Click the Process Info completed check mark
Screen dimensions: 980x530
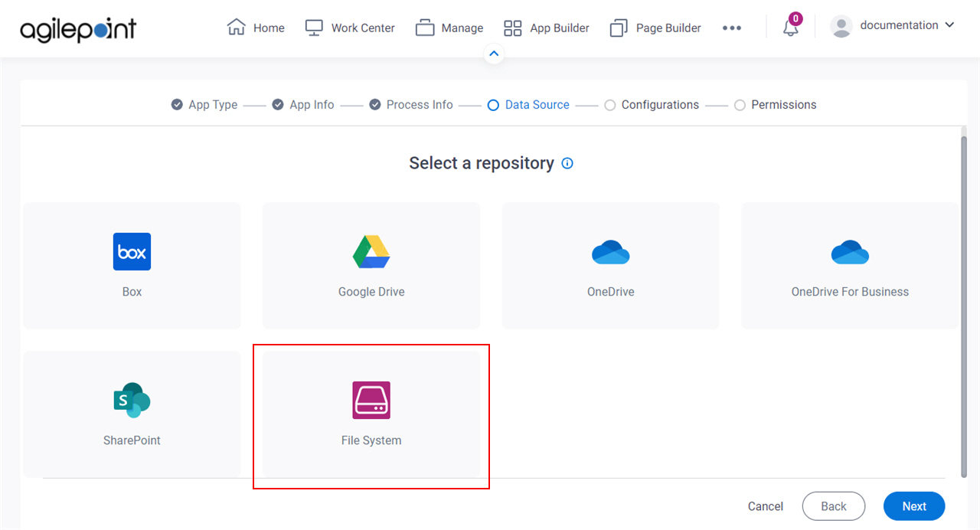375,105
